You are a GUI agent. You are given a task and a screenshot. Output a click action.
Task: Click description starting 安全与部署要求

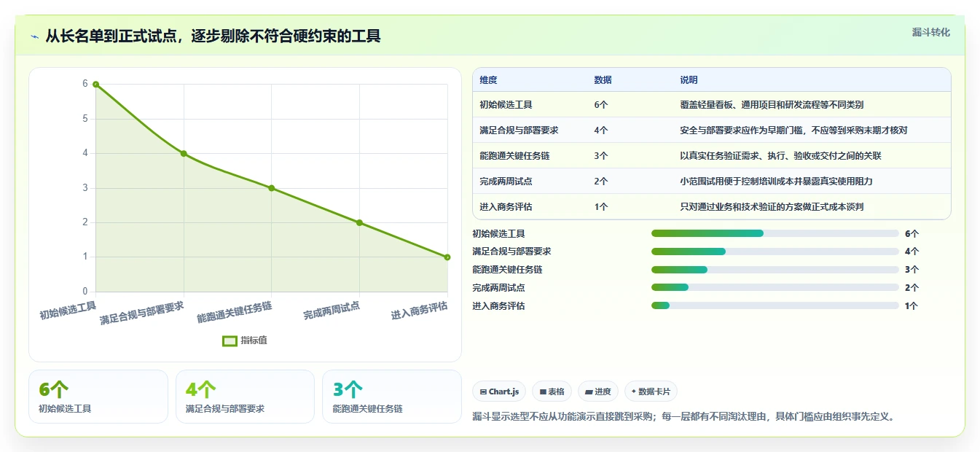pos(793,130)
